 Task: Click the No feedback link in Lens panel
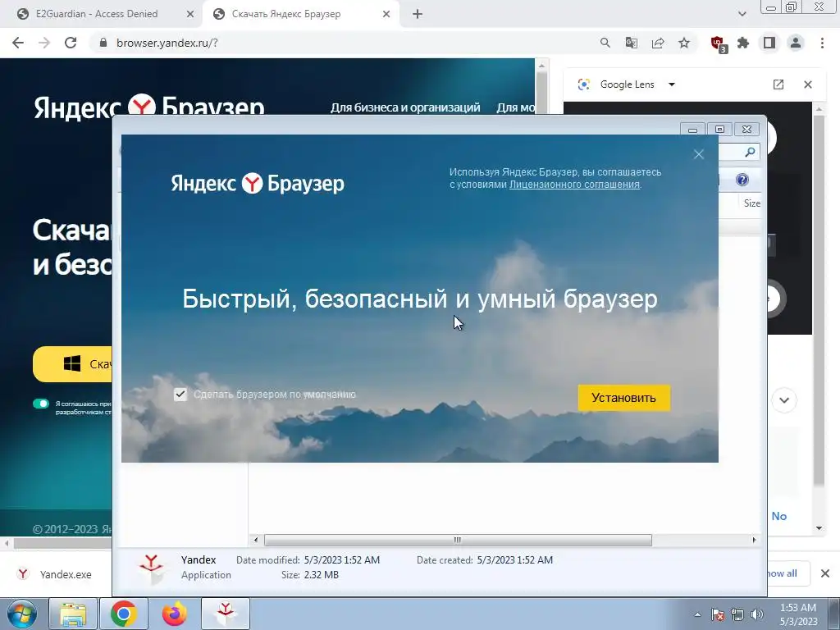click(779, 517)
